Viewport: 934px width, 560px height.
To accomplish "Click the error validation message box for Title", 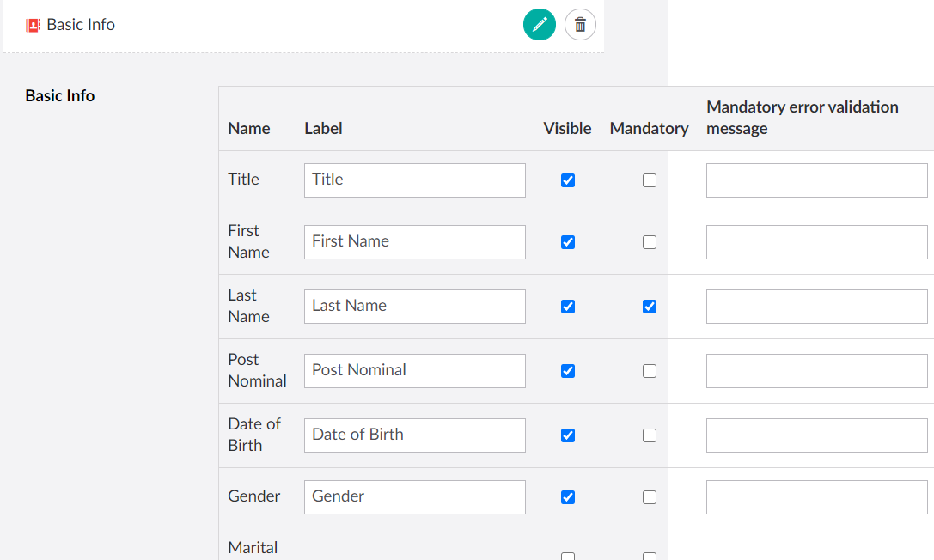I will pos(816,180).
